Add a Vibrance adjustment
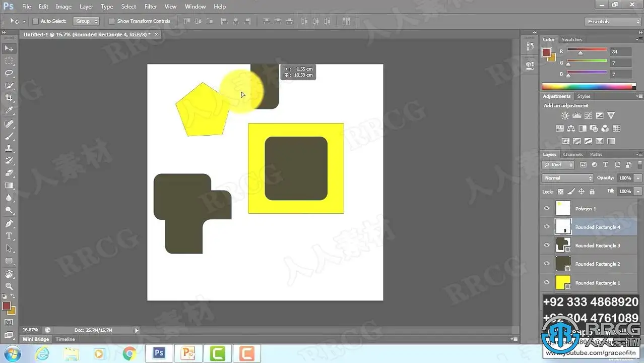The height and width of the screenshot is (363, 644). [611, 116]
